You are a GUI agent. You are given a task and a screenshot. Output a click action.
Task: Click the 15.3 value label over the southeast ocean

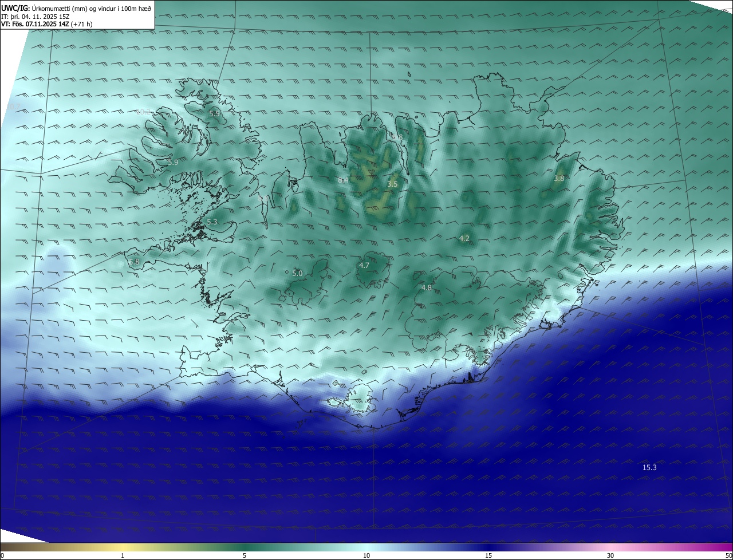(649, 468)
